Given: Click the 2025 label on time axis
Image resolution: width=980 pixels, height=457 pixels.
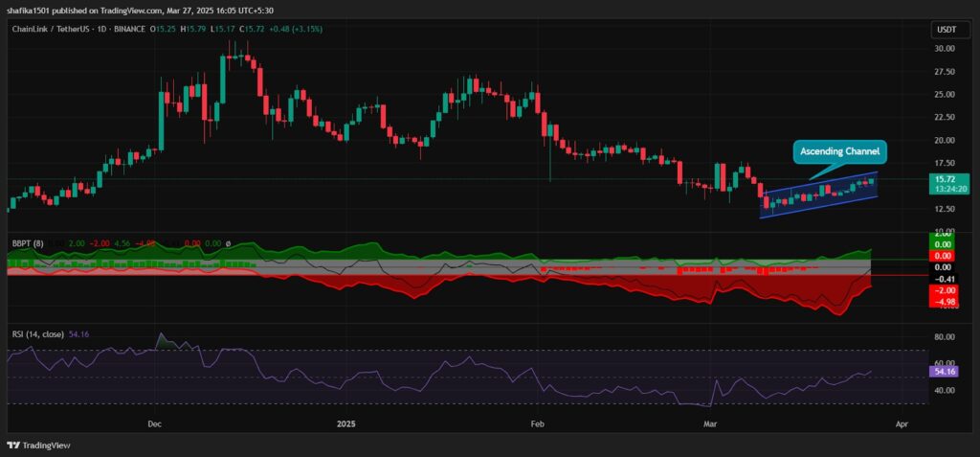Looking at the screenshot, I should click(344, 421).
